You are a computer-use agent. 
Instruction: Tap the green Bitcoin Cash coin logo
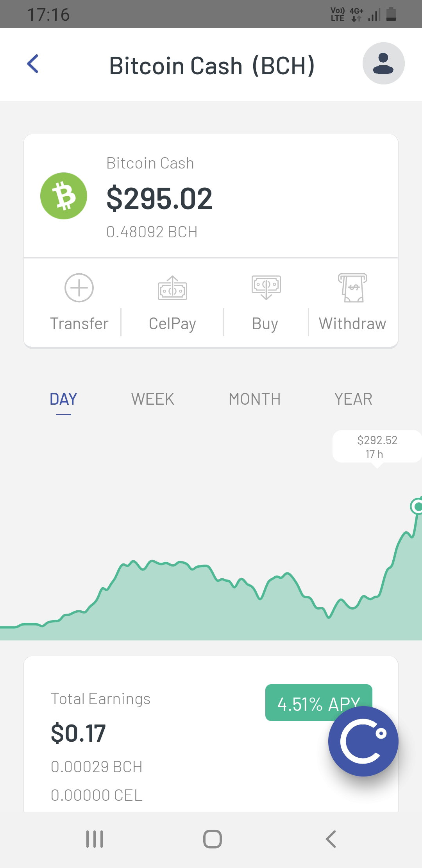64,196
